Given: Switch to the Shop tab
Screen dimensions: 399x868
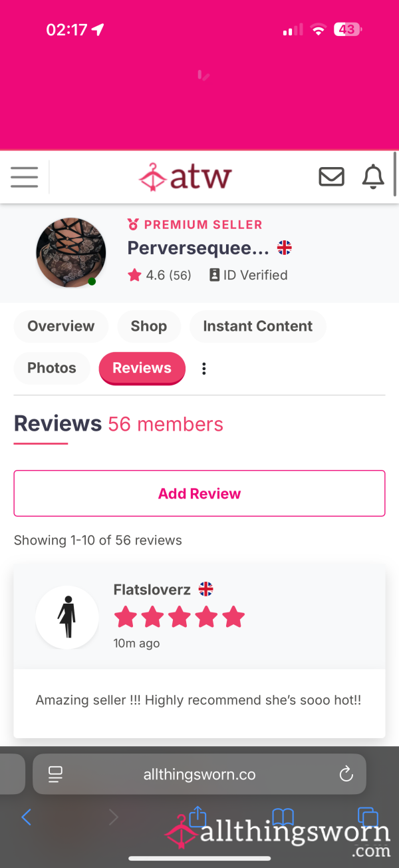Looking at the screenshot, I should (x=149, y=326).
